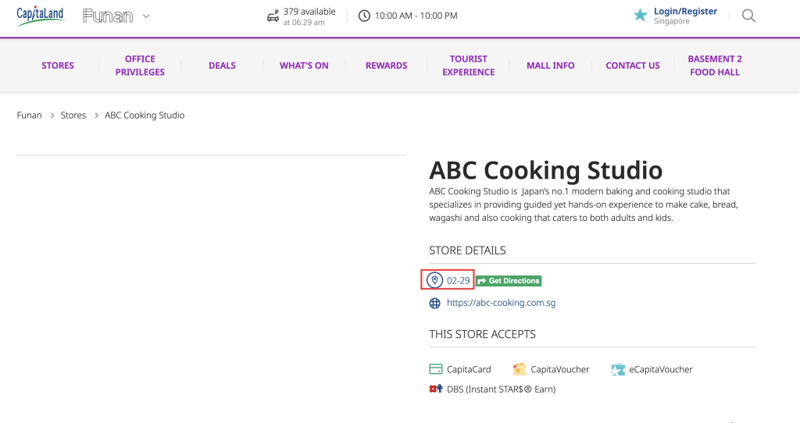Image resolution: width=800 pixels, height=423 pixels.
Task: Click Login/Register link
Action: click(685, 11)
